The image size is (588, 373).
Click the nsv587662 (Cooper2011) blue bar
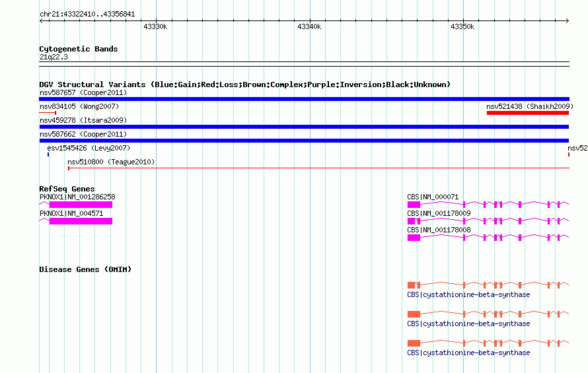(304, 141)
